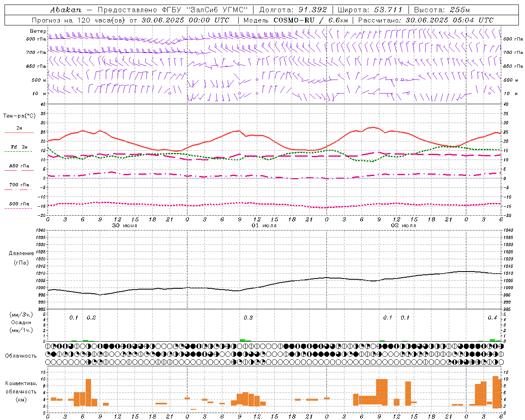Screen dimensions: 525x420
Task: Click the 1040 tick on left pressure axis
Action: pyautogui.click(x=41, y=231)
